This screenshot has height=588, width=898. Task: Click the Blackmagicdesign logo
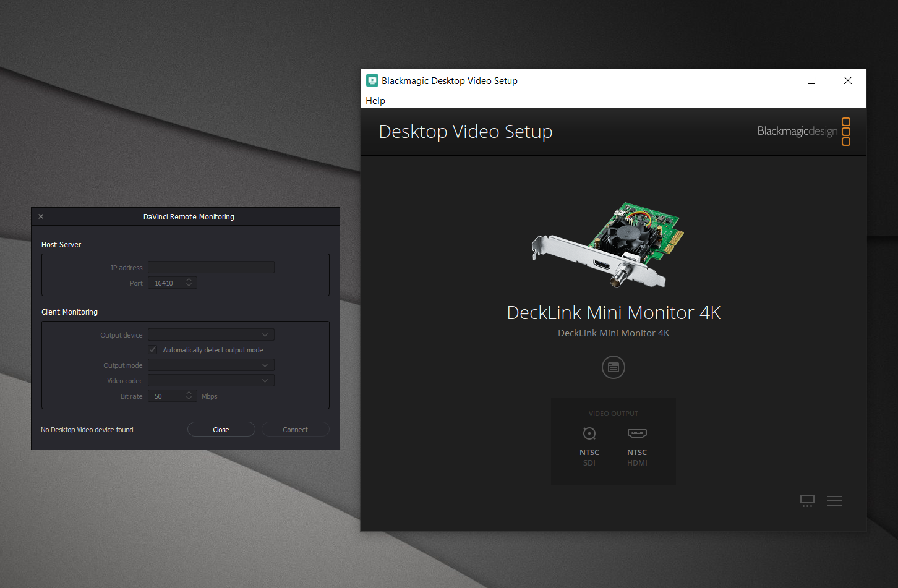pos(804,131)
